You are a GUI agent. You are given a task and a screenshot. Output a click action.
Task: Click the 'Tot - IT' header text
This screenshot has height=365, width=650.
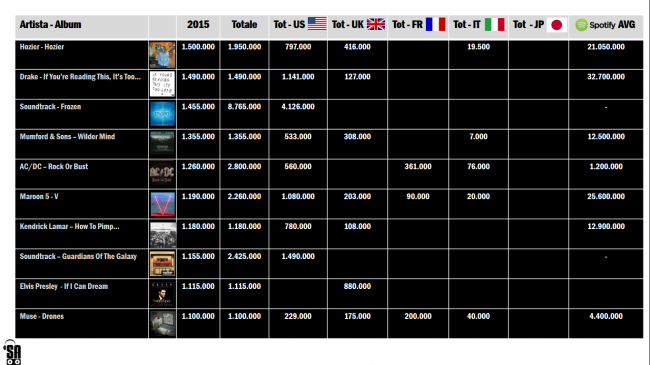[467, 24]
